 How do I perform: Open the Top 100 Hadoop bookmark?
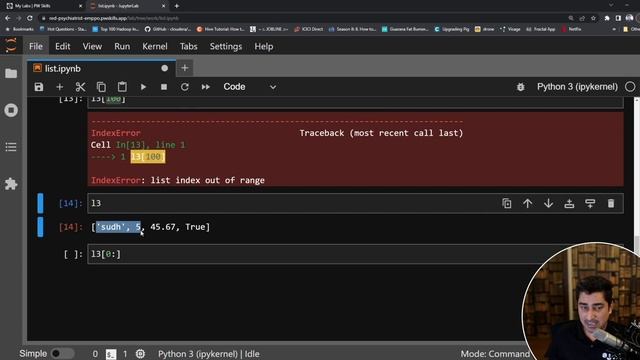tap(117, 29)
